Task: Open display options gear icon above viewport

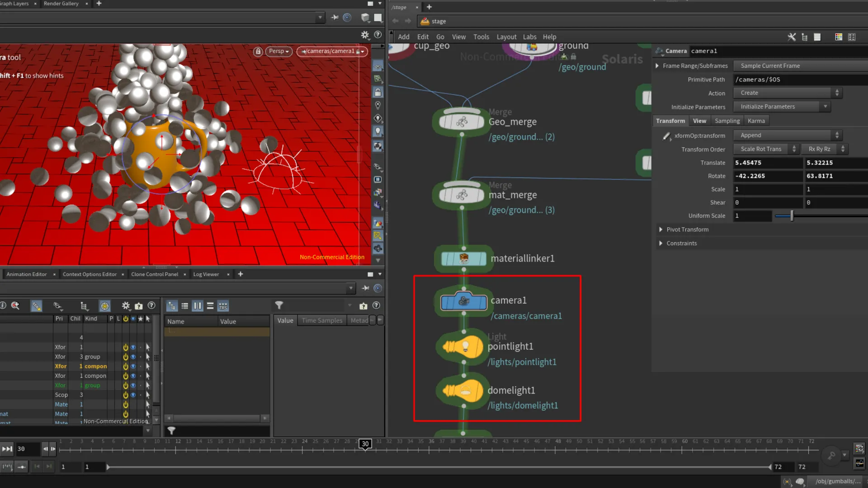Action: [365, 35]
